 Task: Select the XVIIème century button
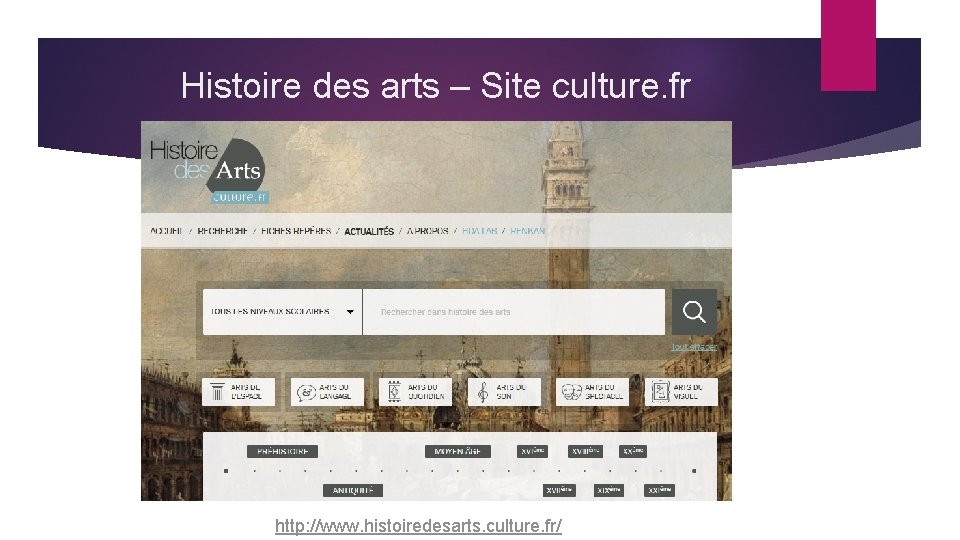[x=559, y=490]
